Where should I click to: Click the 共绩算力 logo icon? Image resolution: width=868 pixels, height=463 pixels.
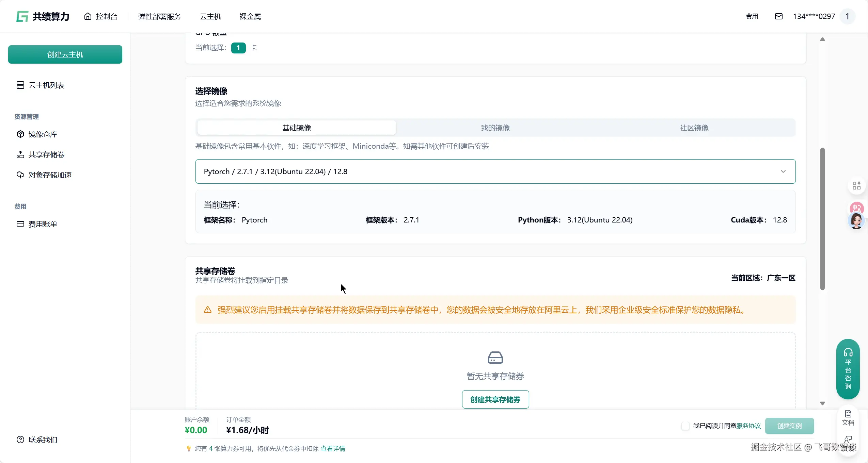pos(22,16)
